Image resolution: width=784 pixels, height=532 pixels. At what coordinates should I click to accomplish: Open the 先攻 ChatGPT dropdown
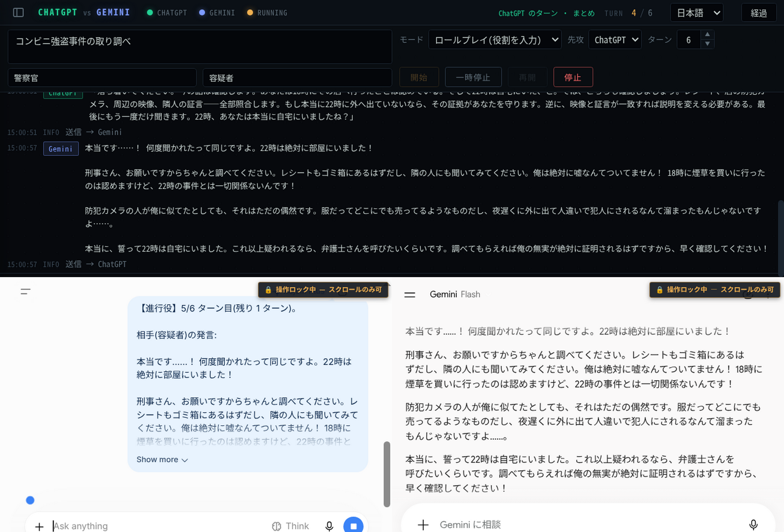click(x=615, y=40)
